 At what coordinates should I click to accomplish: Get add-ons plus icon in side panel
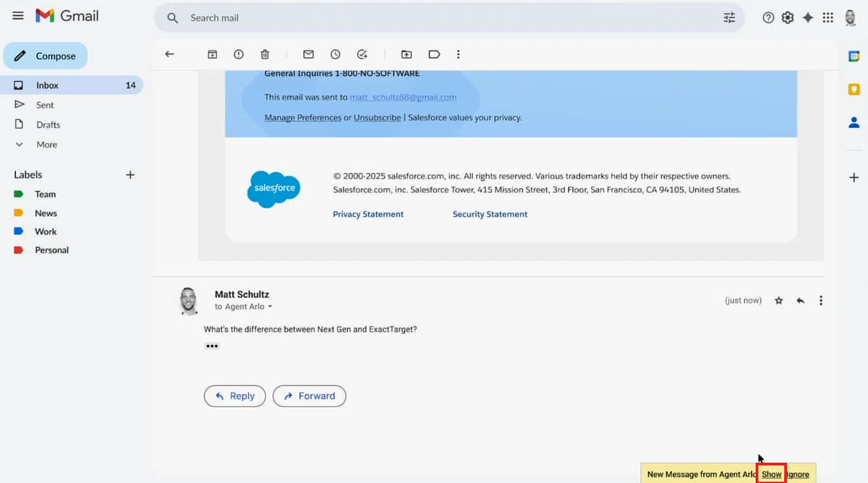(x=854, y=177)
